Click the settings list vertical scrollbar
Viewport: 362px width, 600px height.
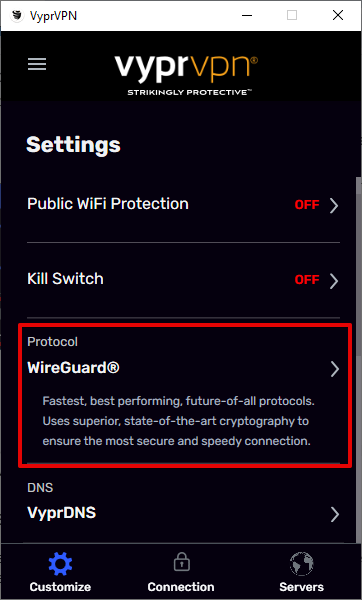(358, 362)
